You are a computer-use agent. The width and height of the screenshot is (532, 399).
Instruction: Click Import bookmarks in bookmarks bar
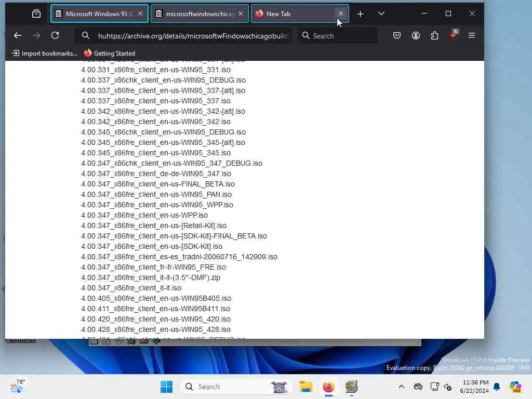pos(45,54)
